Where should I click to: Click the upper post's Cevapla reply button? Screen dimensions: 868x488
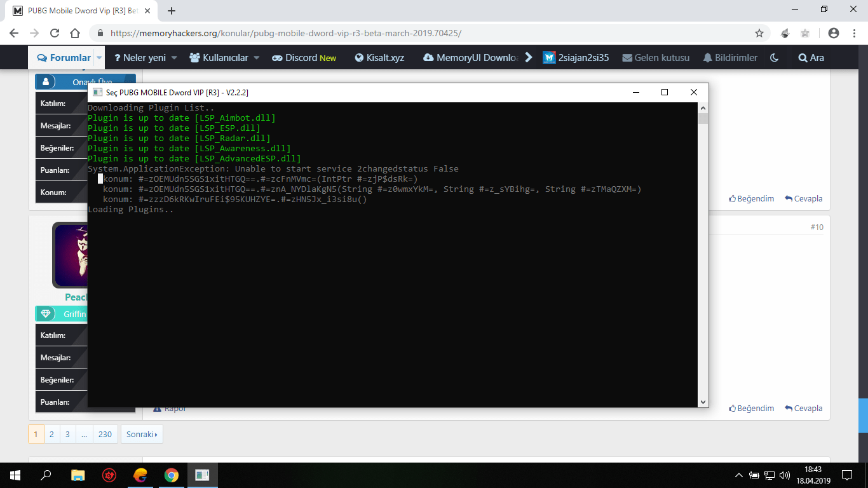point(804,199)
